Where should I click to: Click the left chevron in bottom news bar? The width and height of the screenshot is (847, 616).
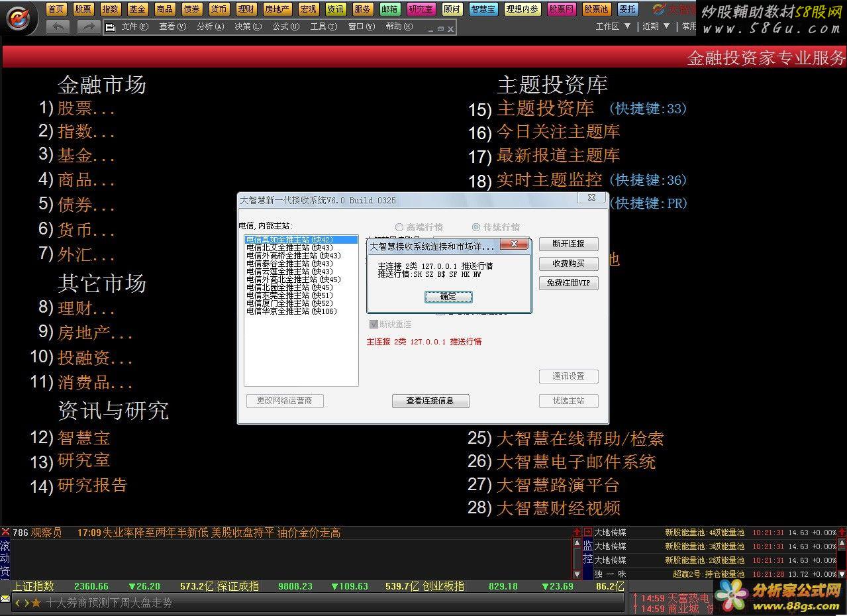18,603
